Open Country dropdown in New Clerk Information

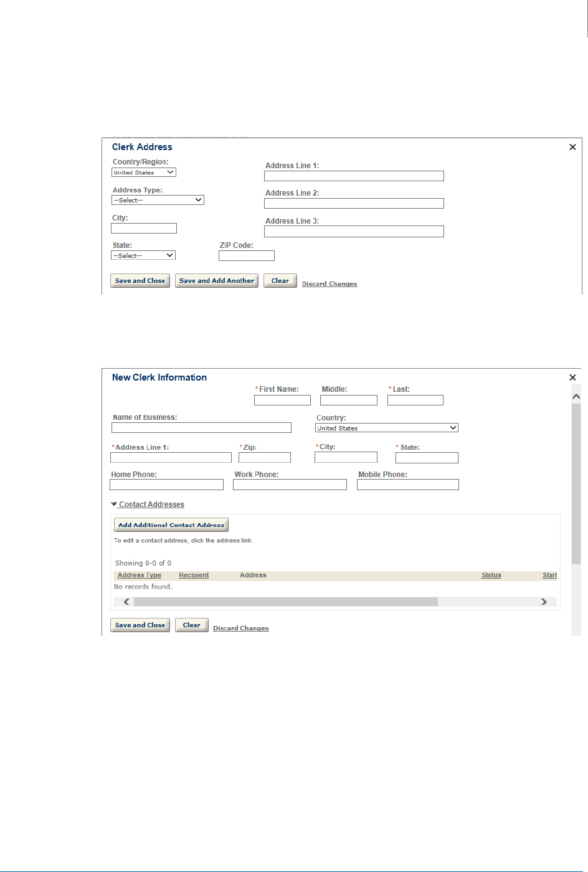tap(387, 428)
